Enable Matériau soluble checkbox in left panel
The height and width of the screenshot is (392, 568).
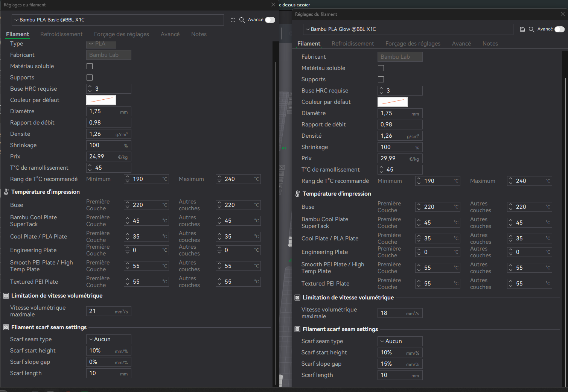tap(90, 66)
